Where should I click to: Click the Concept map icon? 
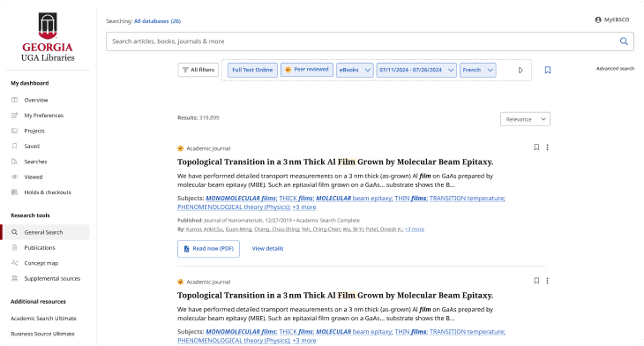14,263
